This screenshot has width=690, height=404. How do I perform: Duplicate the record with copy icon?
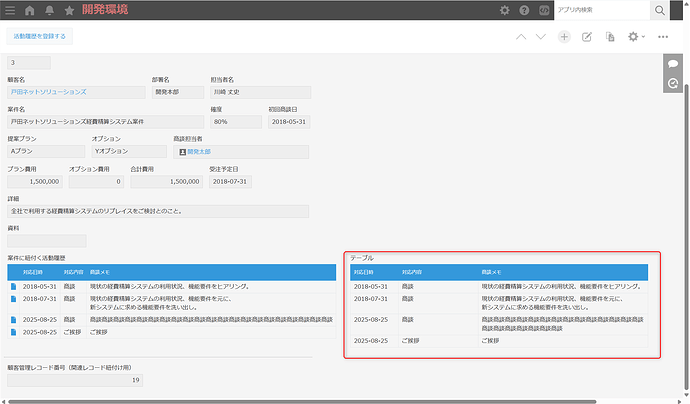coord(610,37)
